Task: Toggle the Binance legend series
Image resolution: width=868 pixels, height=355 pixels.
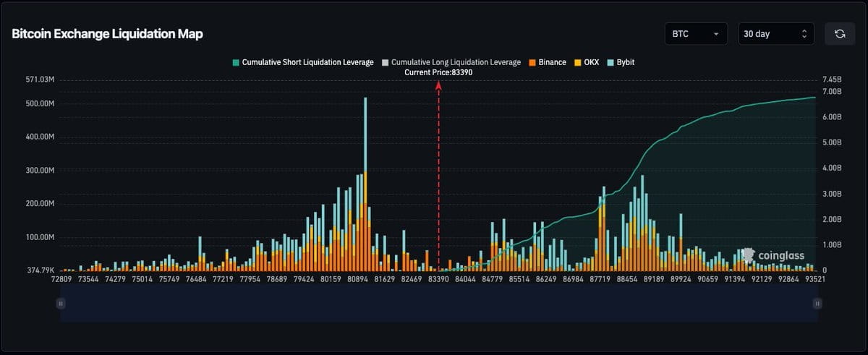Action: click(547, 62)
